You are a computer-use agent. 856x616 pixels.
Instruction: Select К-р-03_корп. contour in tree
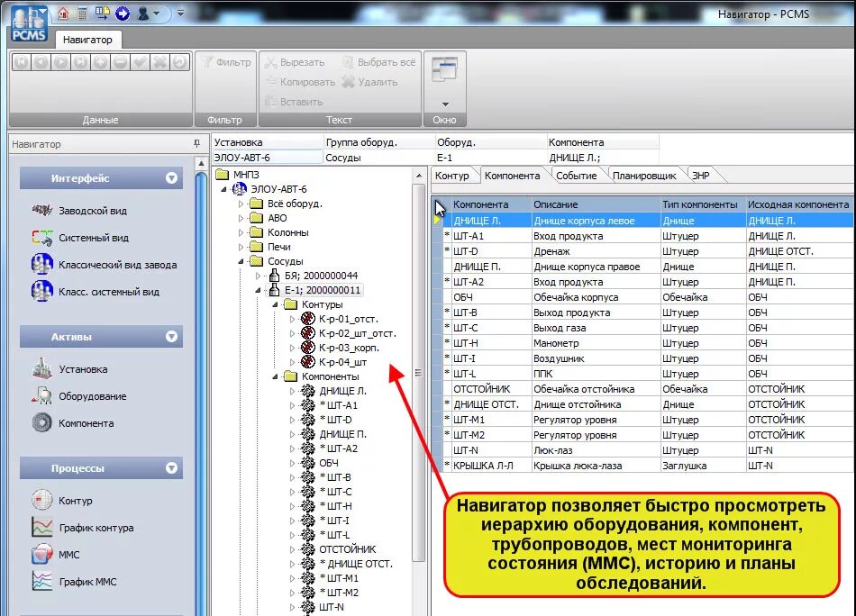(349, 348)
